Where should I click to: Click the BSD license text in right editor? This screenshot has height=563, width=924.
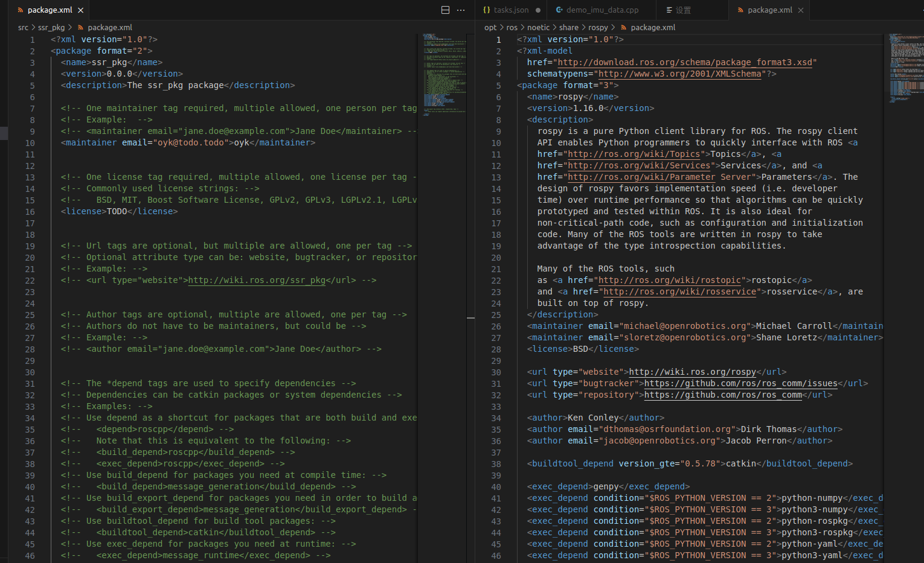pyautogui.click(x=580, y=349)
